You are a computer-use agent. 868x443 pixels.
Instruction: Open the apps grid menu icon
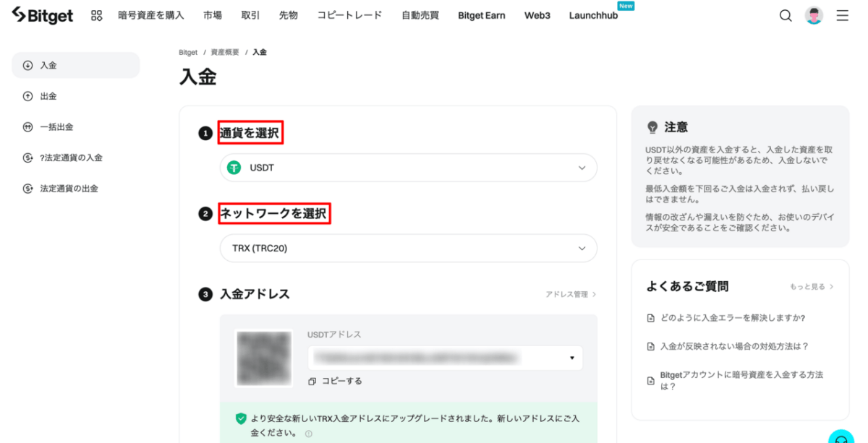coord(96,15)
